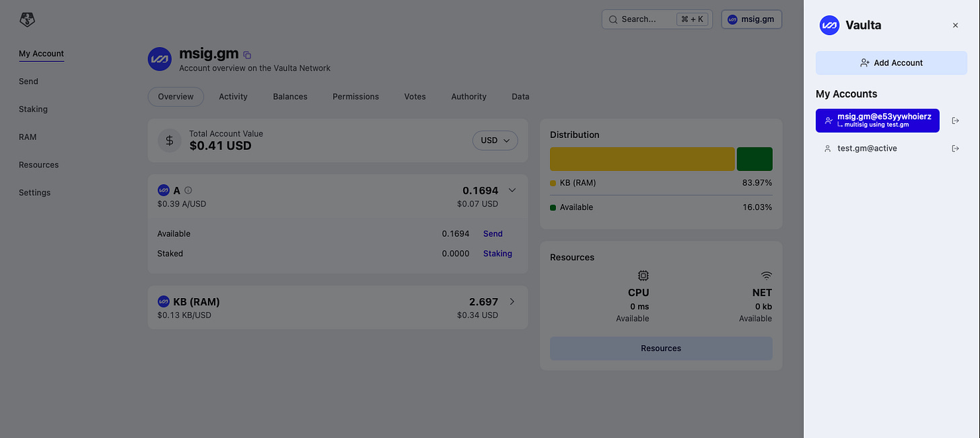The height and width of the screenshot is (438, 980).
Task: Click the Vaulta logo in side panel header
Action: (x=829, y=25)
